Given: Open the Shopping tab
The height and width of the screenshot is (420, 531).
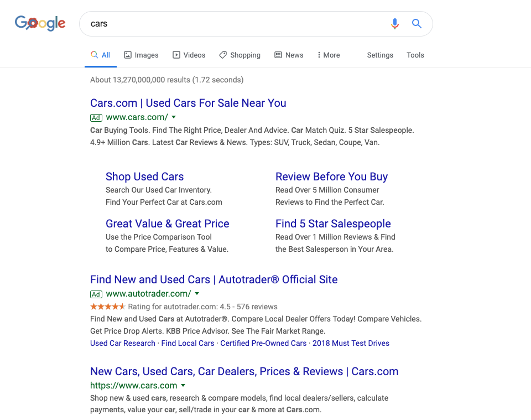Looking at the screenshot, I should (240, 55).
